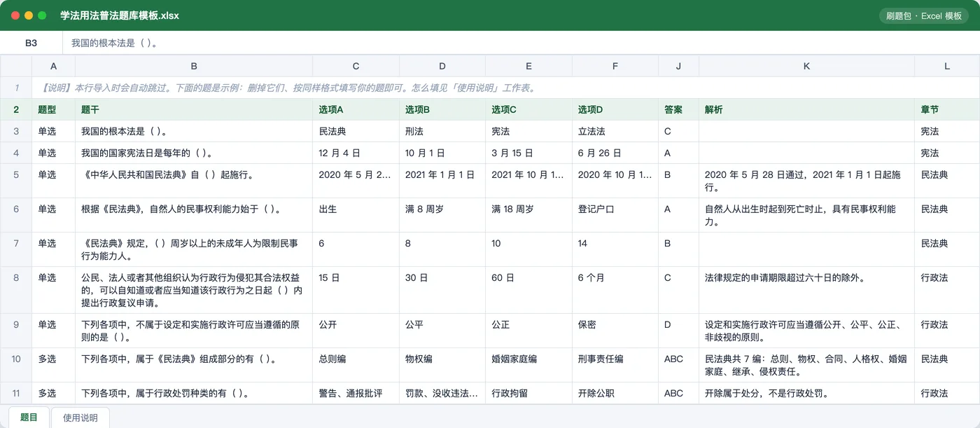Image resolution: width=980 pixels, height=428 pixels.
Task: Click the 刷题包 · Excel 模板 badge
Action: tap(923, 15)
